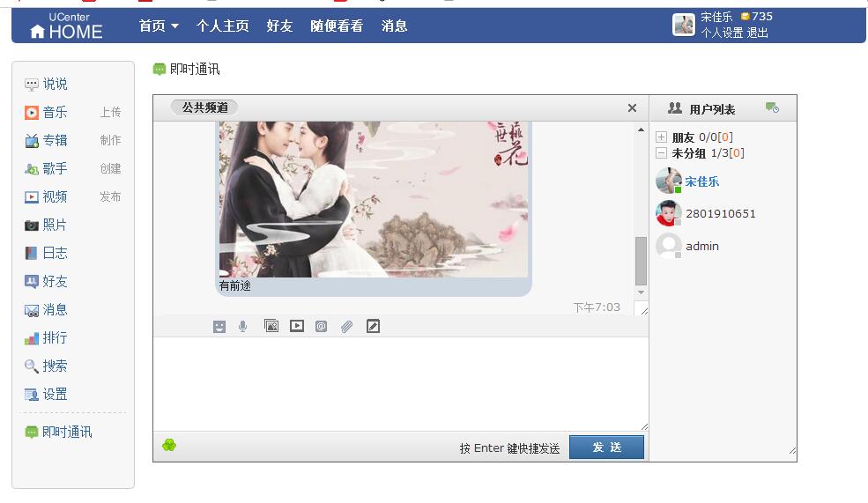Click the insert image icon in chat toolbar
The width and height of the screenshot is (868, 503).
click(271, 326)
